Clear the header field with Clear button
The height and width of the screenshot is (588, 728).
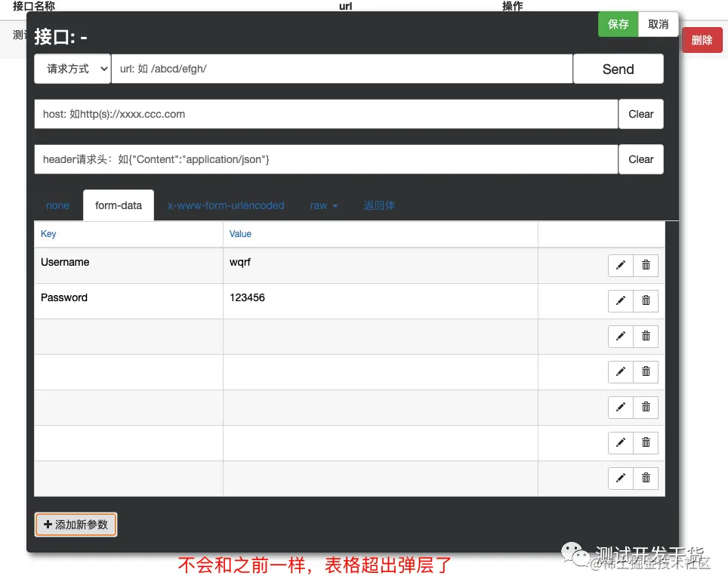click(x=640, y=160)
